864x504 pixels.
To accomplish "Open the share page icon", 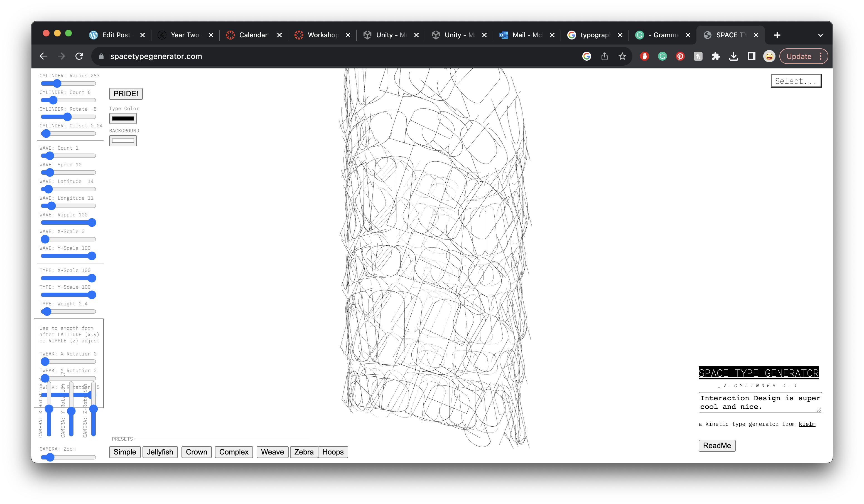I will (x=605, y=56).
